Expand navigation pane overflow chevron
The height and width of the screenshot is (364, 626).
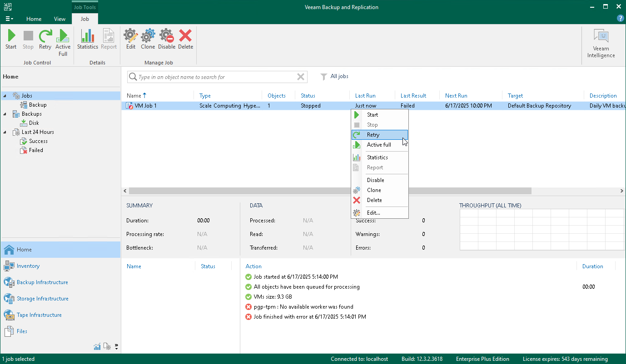click(x=116, y=347)
